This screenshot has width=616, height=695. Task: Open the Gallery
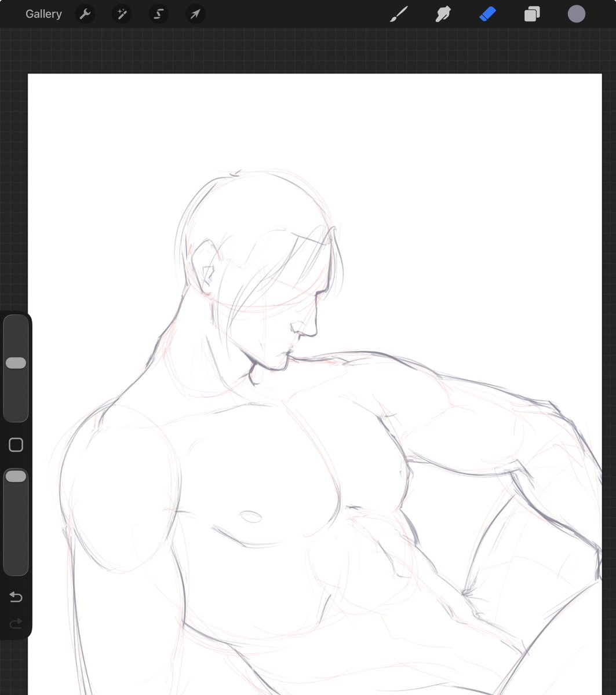[x=43, y=14]
